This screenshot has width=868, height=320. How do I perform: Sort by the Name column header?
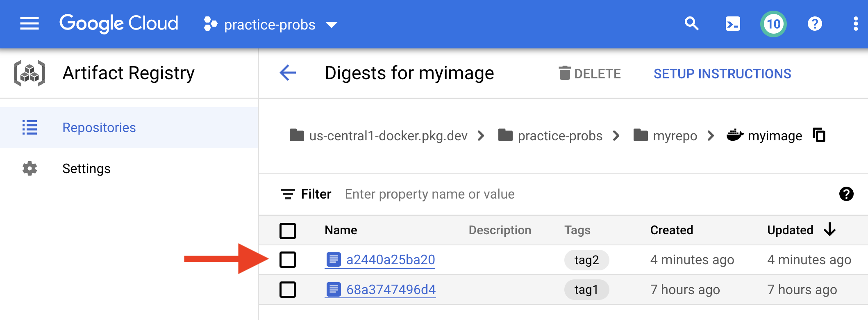tap(341, 230)
